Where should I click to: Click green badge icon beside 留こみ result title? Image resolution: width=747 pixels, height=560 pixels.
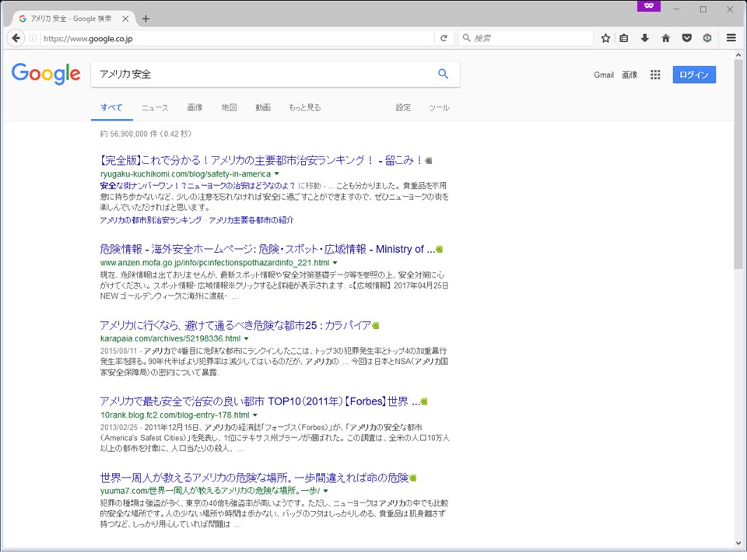tap(429, 160)
